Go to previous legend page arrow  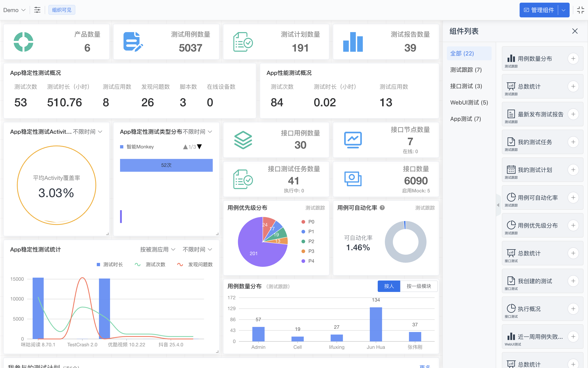pos(185,147)
